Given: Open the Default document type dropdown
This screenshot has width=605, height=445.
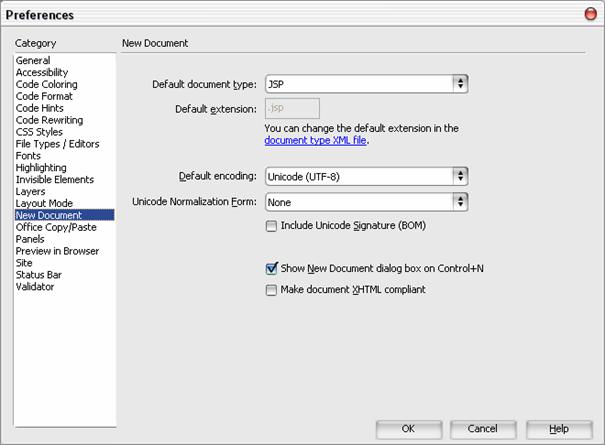Looking at the screenshot, I should pyautogui.click(x=367, y=84).
